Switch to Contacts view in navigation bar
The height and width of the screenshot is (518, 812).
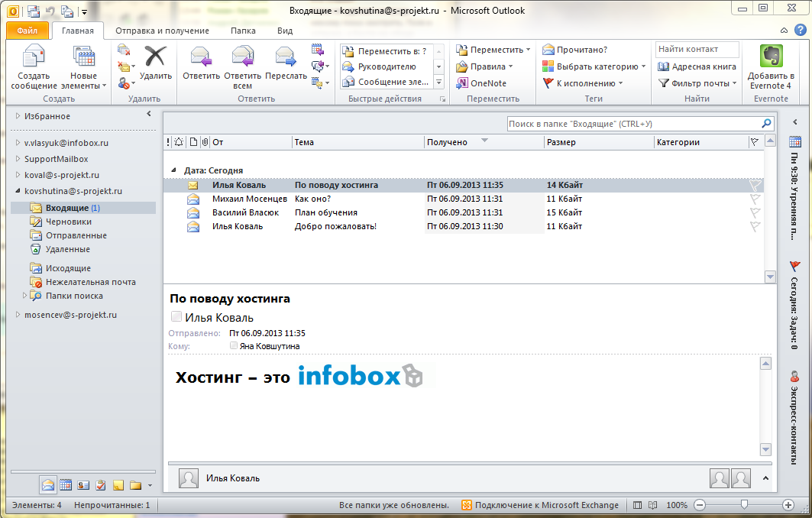[83, 485]
